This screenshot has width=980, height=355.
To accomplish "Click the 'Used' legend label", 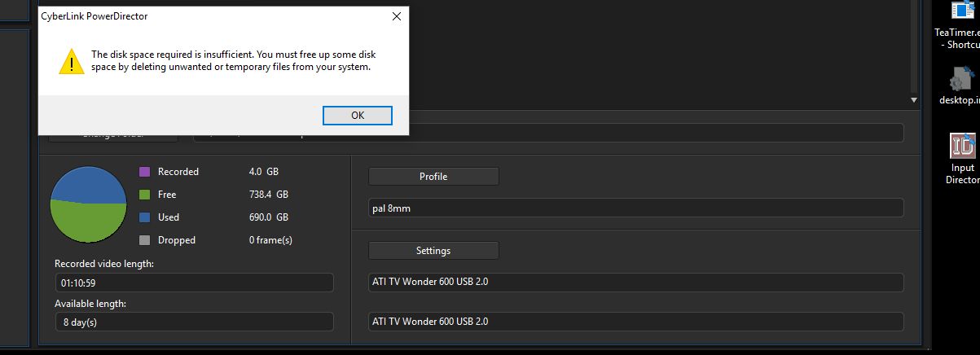I will [x=169, y=217].
